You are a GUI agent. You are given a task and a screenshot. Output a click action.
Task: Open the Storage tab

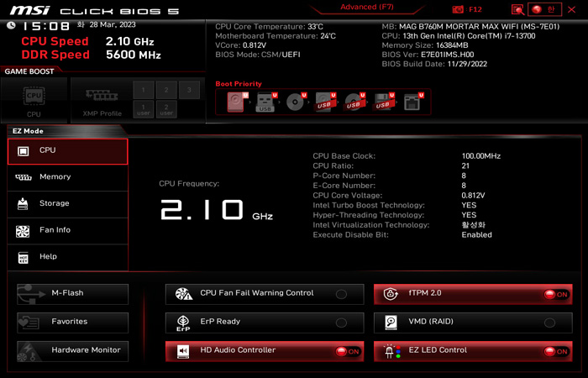click(68, 204)
